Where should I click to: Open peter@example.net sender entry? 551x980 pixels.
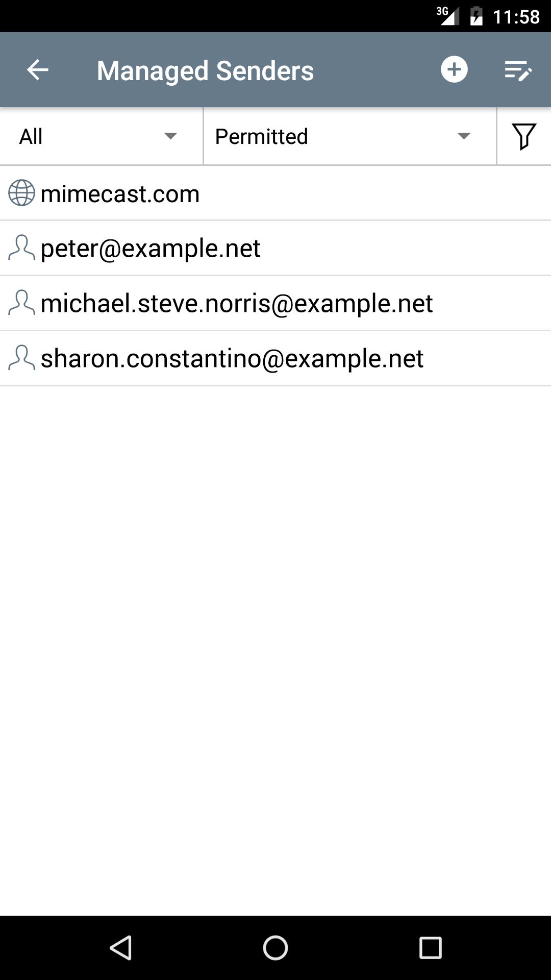[275, 249]
